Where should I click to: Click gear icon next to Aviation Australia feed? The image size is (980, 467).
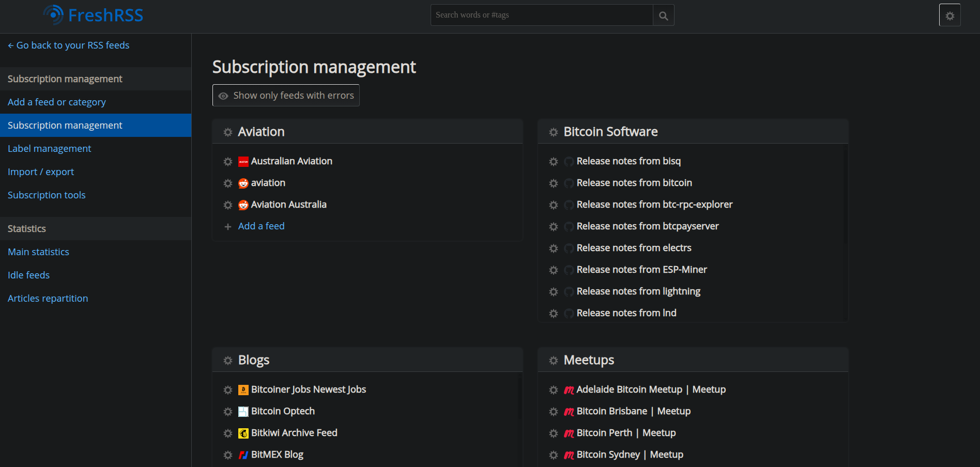[228, 205]
